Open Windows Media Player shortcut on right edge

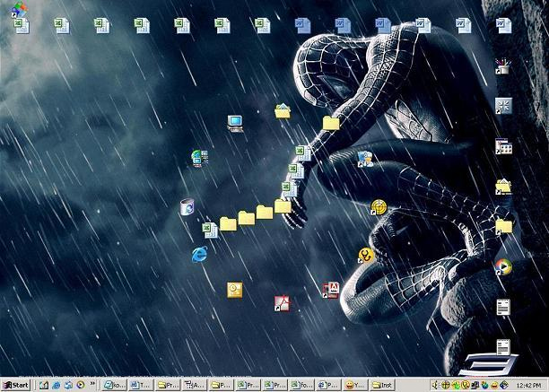click(503, 266)
